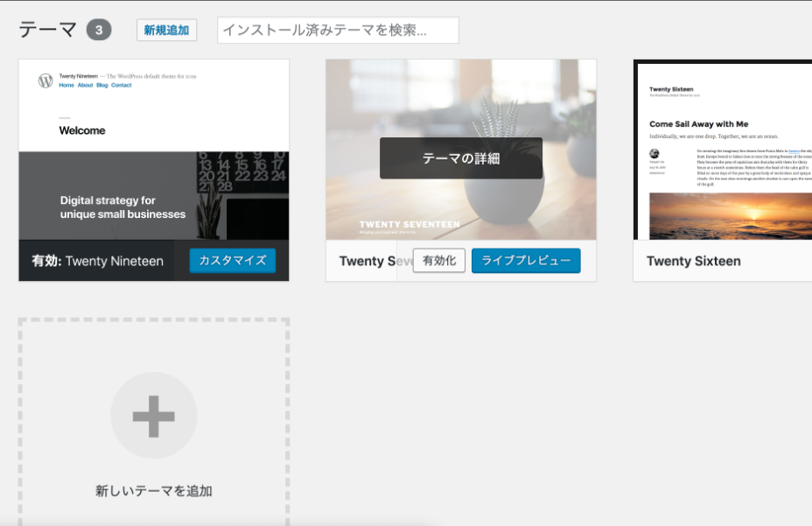This screenshot has width=812, height=526.
Task: Click WordPress logo in Twenty Nineteen preview
Action: pyautogui.click(x=45, y=81)
